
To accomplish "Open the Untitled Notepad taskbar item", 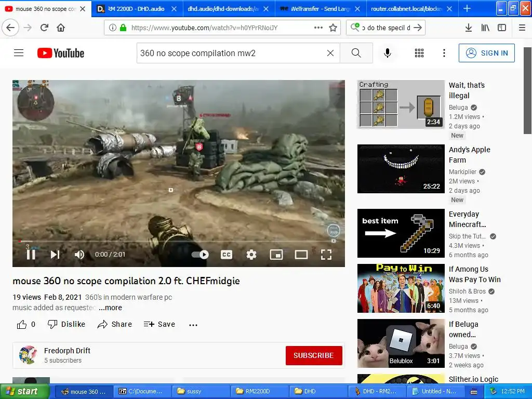I will (x=435, y=391).
